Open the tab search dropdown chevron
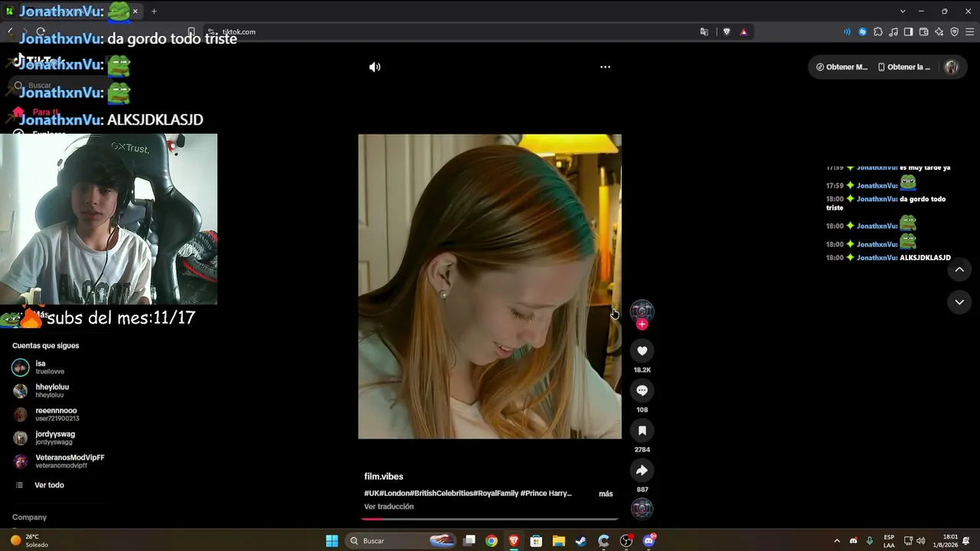This screenshot has width=980, height=551. point(903,11)
